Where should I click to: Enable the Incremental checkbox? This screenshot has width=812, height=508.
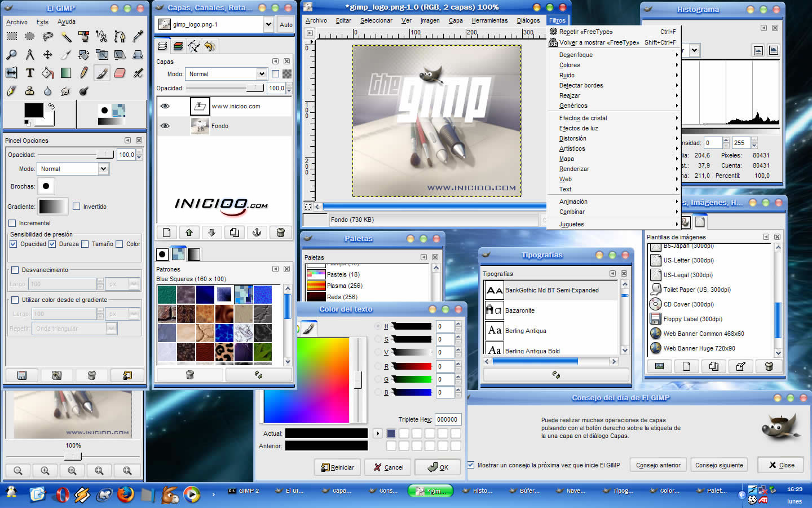(x=12, y=223)
